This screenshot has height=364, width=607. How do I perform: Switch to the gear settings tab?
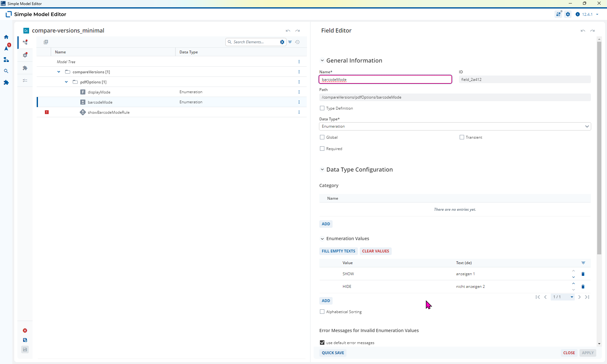[x=25, y=55]
